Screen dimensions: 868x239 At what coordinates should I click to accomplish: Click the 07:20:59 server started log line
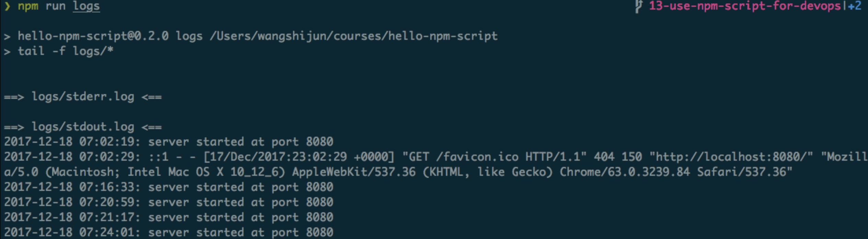tap(168, 202)
